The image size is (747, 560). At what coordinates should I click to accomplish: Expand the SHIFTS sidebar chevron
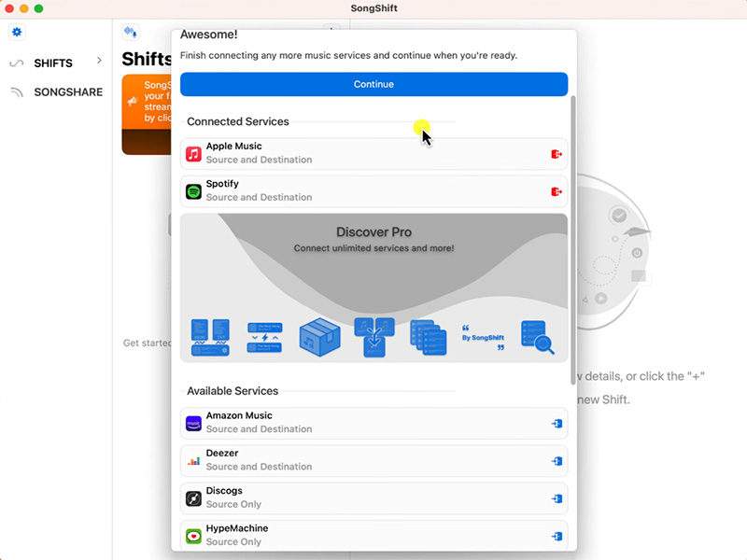pyautogui.click(x=99, y=61)
